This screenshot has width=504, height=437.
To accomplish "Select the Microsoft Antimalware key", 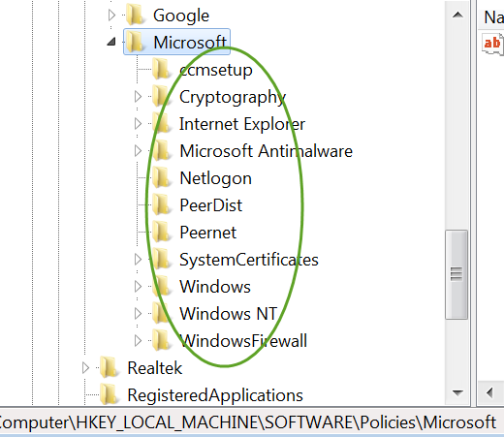I will tap(267, 151).
